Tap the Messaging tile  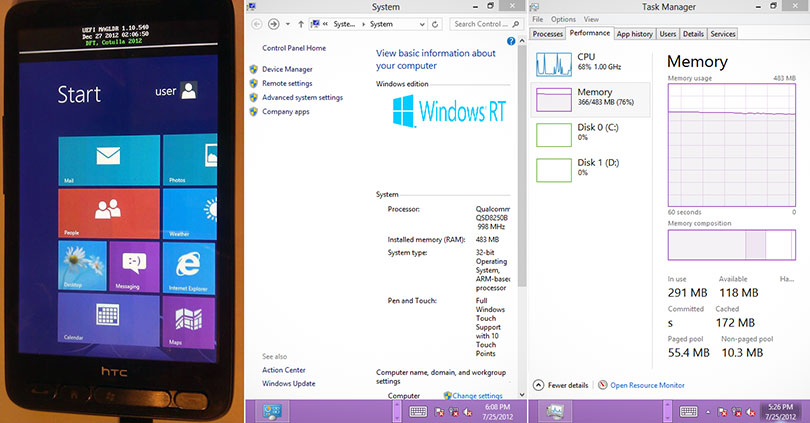tap(133, 264)
